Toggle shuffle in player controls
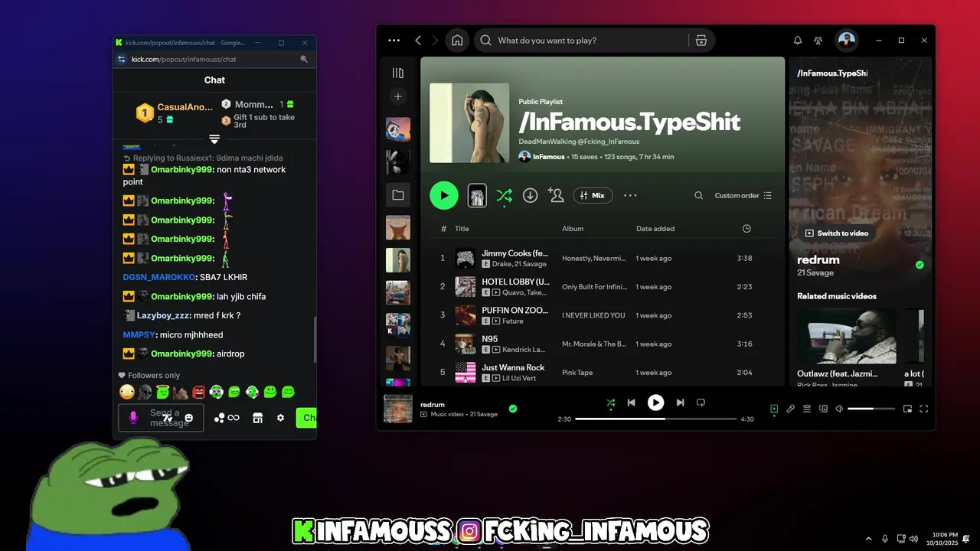The image size is (980, 551). pos(610,403)
